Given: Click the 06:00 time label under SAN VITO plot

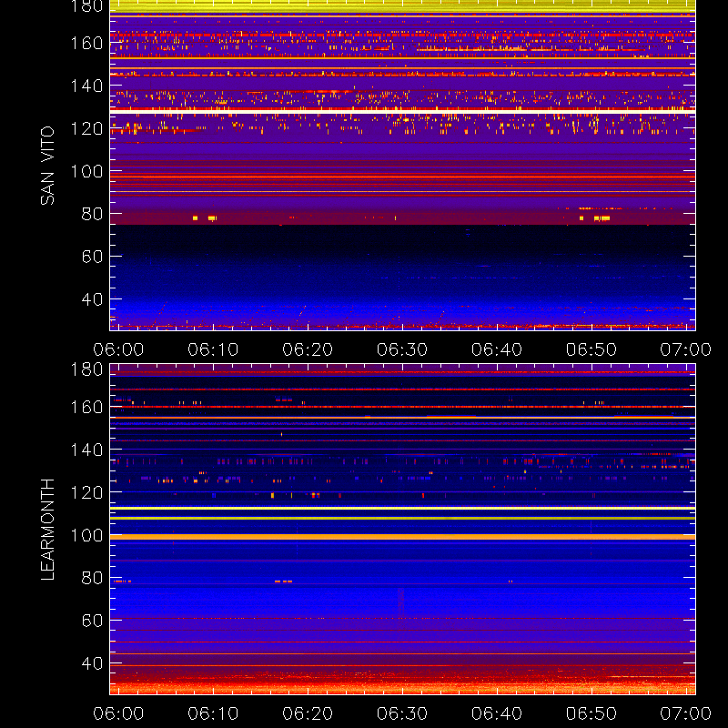Looking at the screenshot, I should 118,349.
